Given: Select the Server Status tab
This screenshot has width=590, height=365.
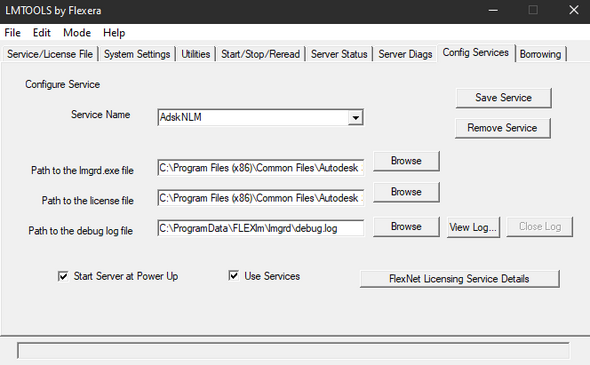Looking at the screenshot, I should tap(339, 54).
